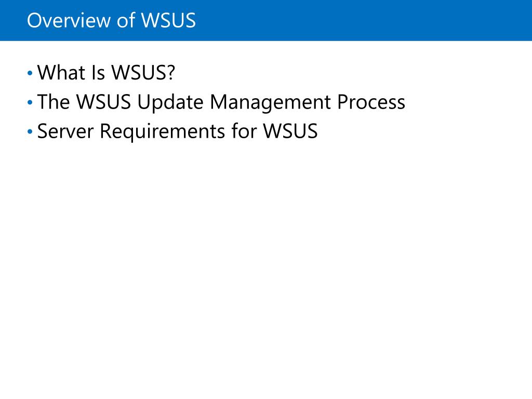Viewport: 532px width, 399px height.
Task: Click 'WSUS' at end of third bullet
Action: [x=290, y=131]
